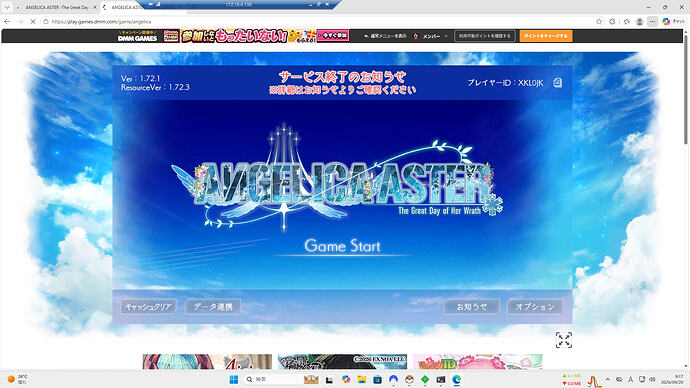Click the IME input mode A indicator
This screenshot has width=690, height=388.
[631, 379]
